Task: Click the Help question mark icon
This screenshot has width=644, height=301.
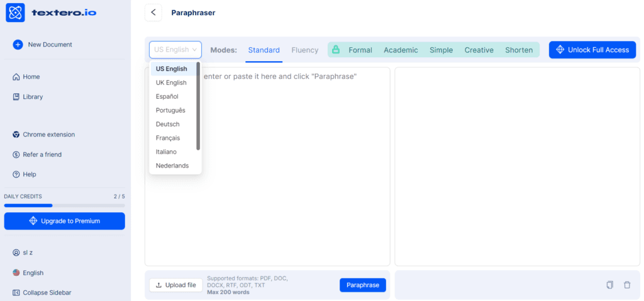Action: point(16,174)
